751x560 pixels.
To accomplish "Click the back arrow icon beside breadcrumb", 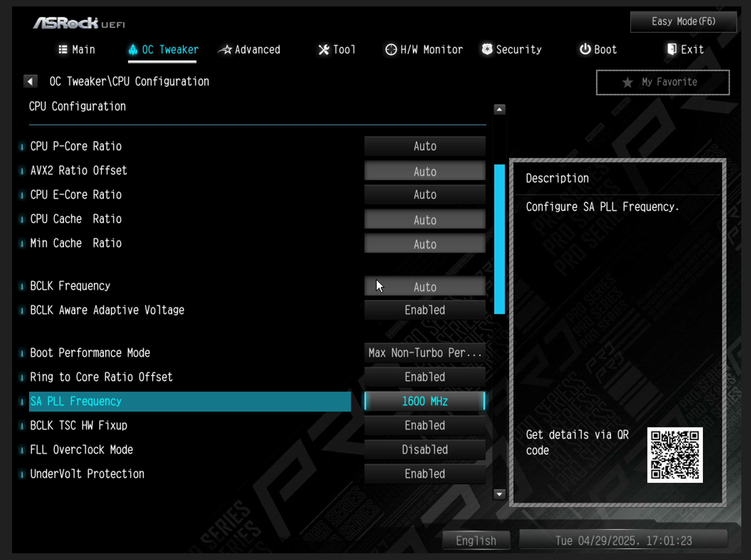I will [x=30, y=81].
